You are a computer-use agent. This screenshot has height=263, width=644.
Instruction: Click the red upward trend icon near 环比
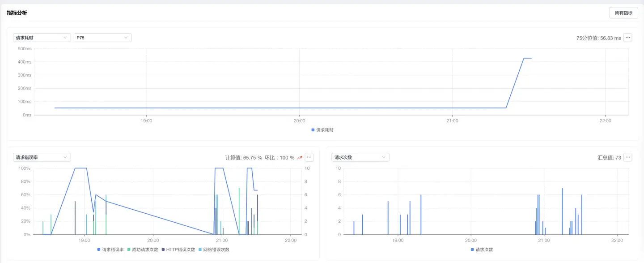(300, 158)
